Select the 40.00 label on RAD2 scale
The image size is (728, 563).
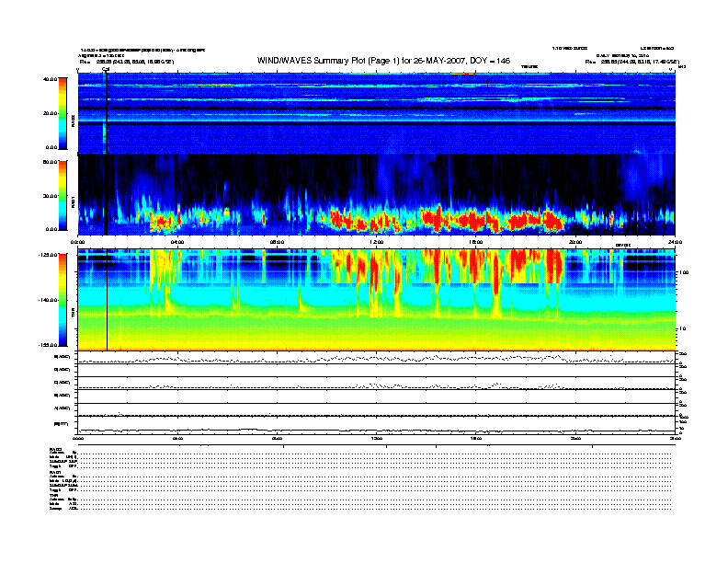point(51,79)
